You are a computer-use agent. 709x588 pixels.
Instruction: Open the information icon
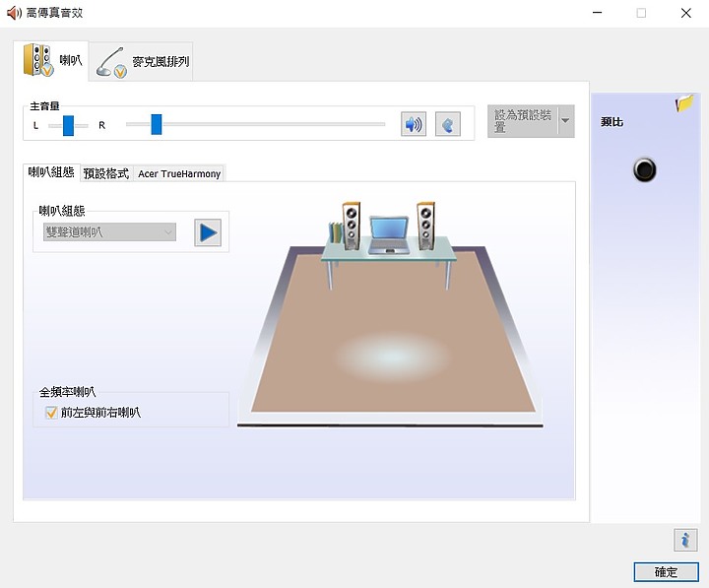pos(685,540)
